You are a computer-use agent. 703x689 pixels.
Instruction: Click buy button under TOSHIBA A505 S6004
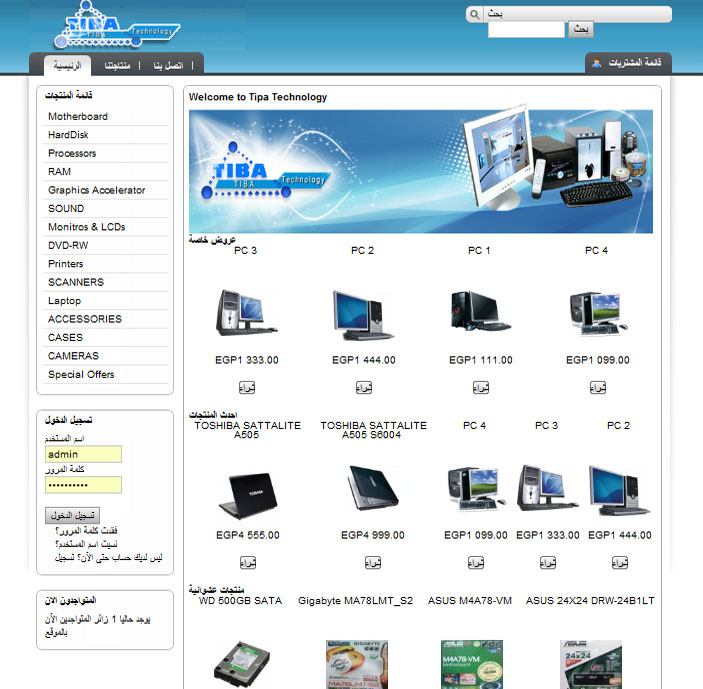pyautogui.click(x=373, y=563)
